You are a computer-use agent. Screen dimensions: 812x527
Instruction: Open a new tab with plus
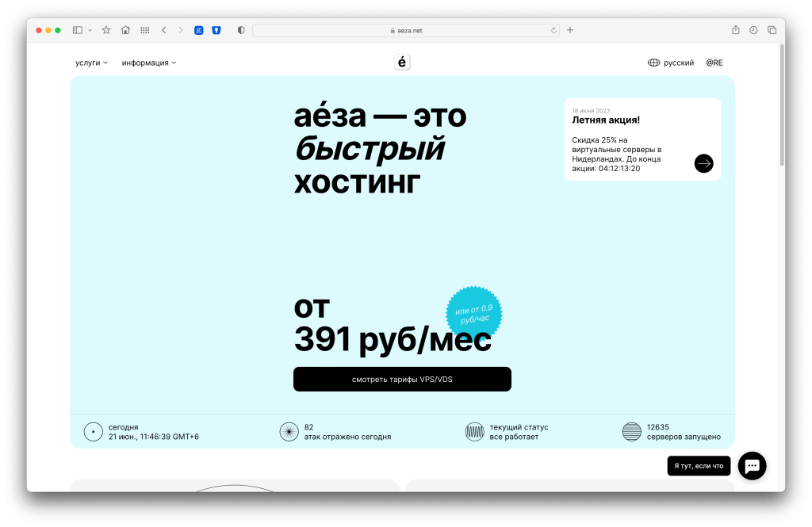570,30
